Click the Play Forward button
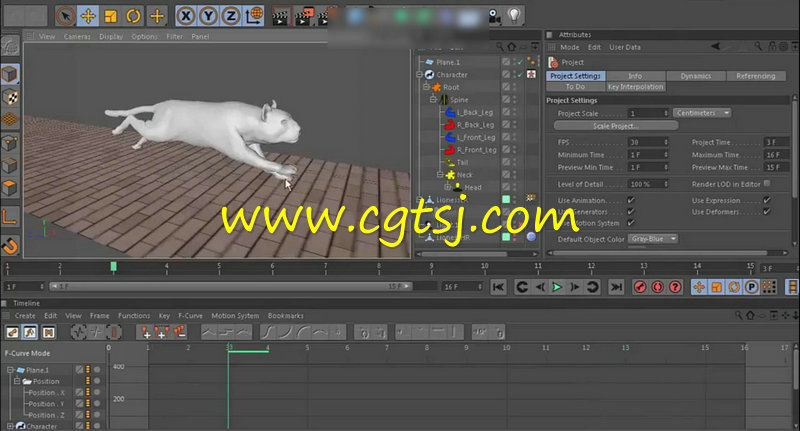The width and height of the screenshot is (800, 431). [557, 287]
